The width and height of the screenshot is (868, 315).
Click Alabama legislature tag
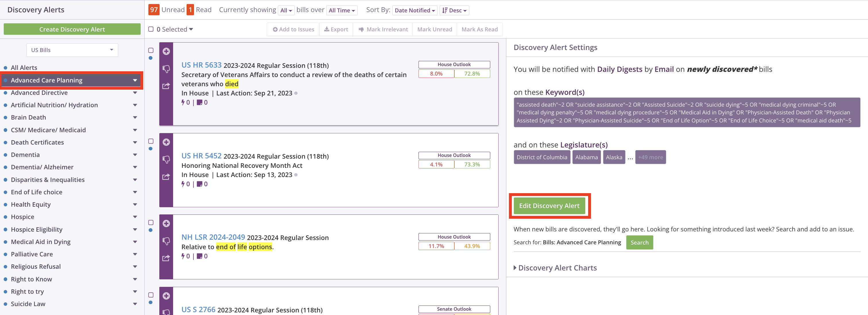coord(586,157)
